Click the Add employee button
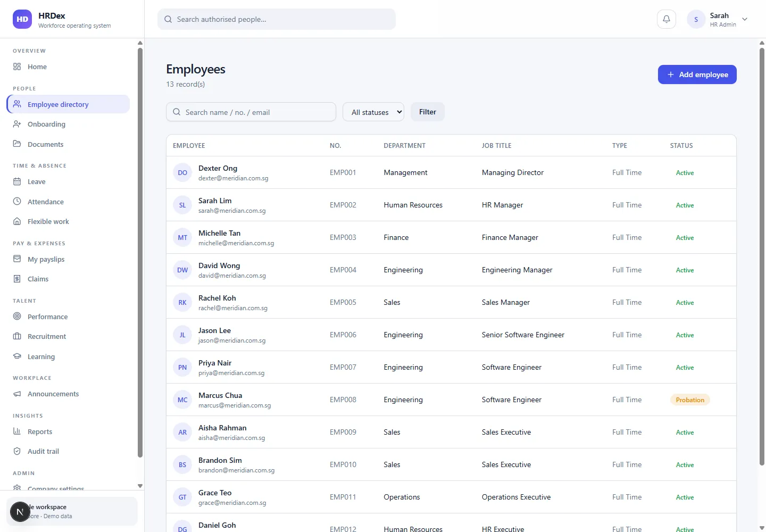The image size is (766, 532). [697, 74]
